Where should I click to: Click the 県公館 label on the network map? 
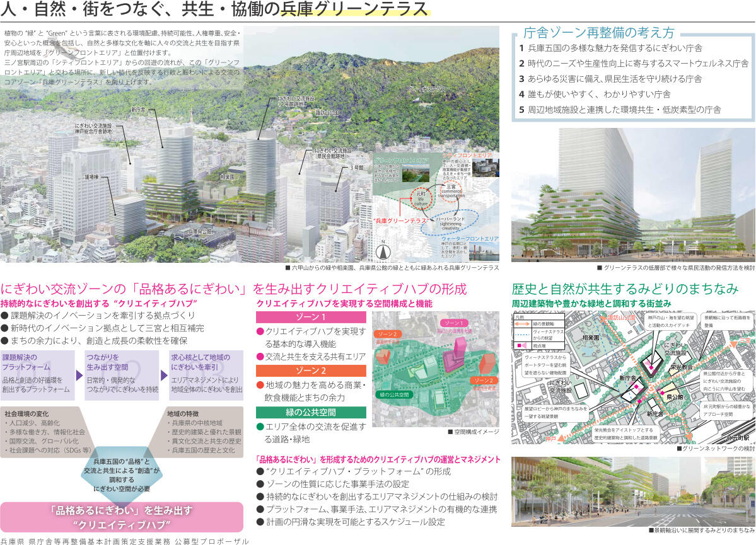(x=675, y=398)
